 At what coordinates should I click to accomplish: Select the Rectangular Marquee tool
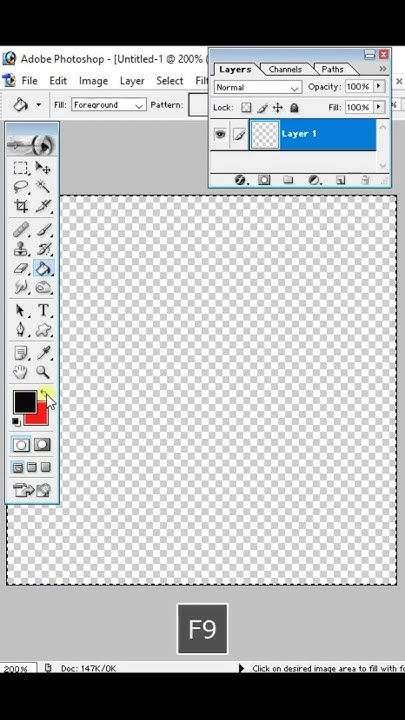click(x=21, y=168)
